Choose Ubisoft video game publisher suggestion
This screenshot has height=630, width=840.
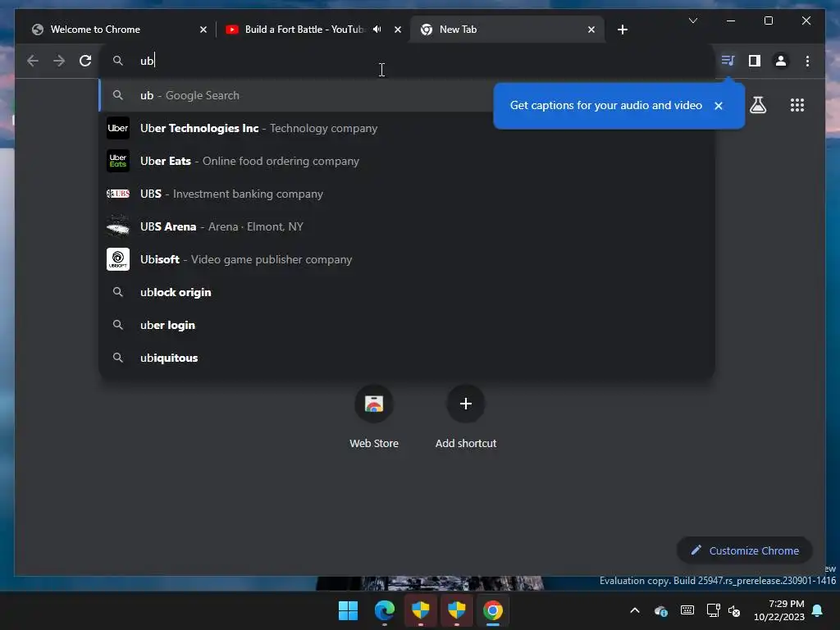click(x=407, y=259)
